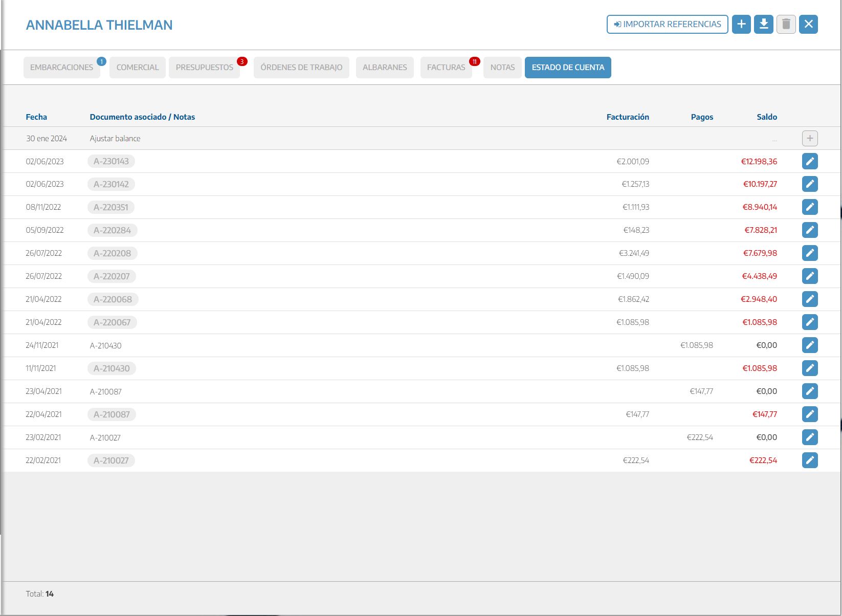842x616 pixels.
Task: Open the Embarcaciones tab
Action: [61, 68]
